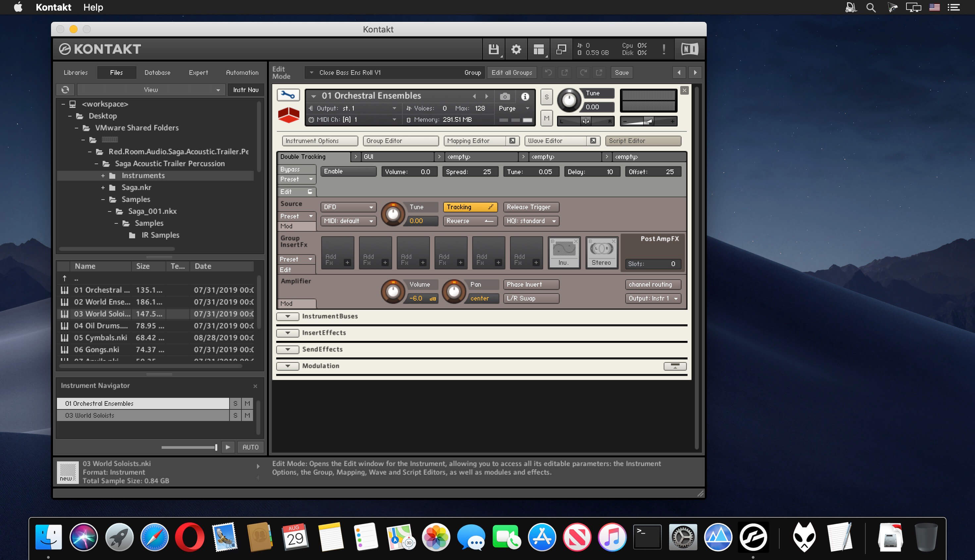Switch to the Automation tab
Viewport: 975px width, 560px height.
point(242,72)
